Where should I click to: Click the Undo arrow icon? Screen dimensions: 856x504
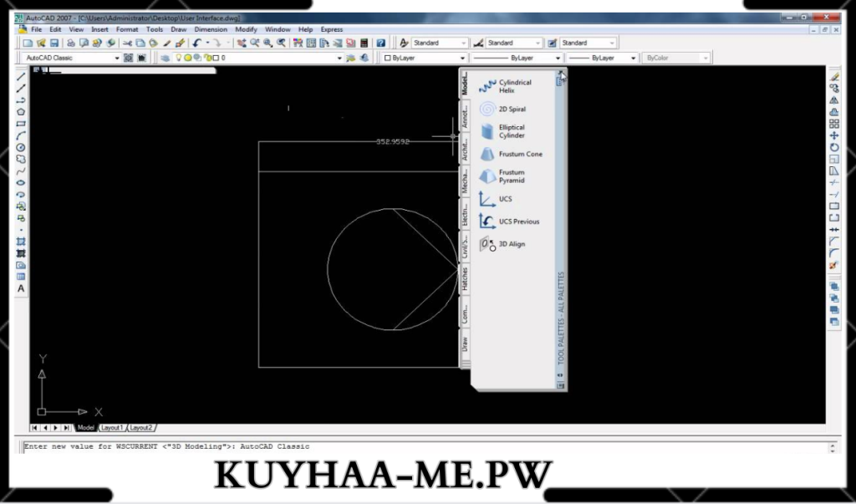coord(197,43)
